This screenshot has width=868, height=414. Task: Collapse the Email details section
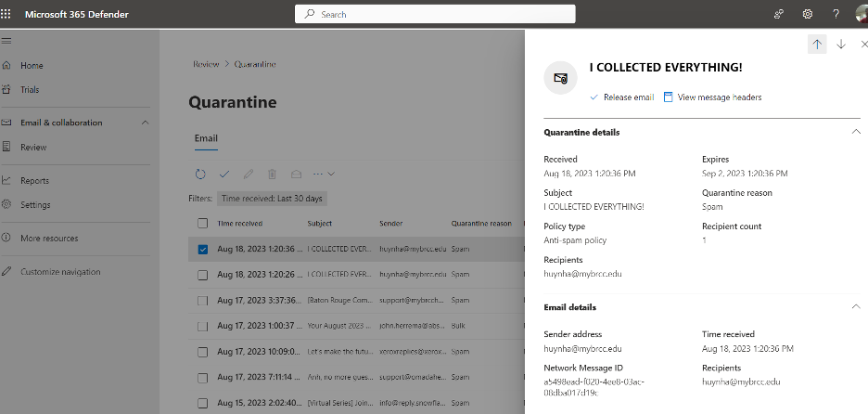(x=855, y=306)
